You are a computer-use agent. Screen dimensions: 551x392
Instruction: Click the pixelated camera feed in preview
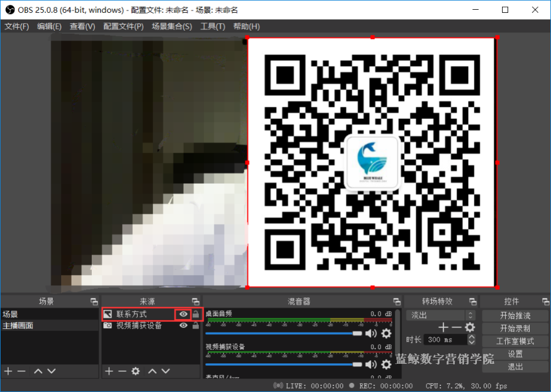(x=149, y=162)
